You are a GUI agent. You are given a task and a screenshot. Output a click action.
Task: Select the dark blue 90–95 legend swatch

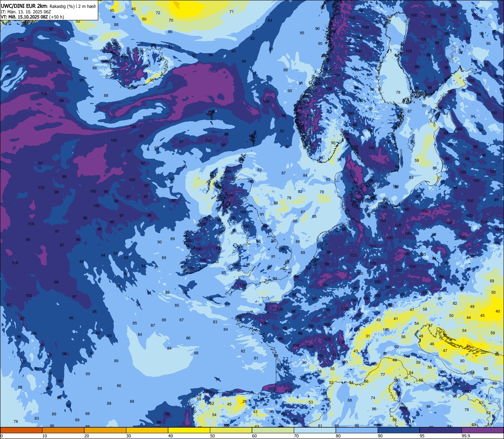point(398,430)
